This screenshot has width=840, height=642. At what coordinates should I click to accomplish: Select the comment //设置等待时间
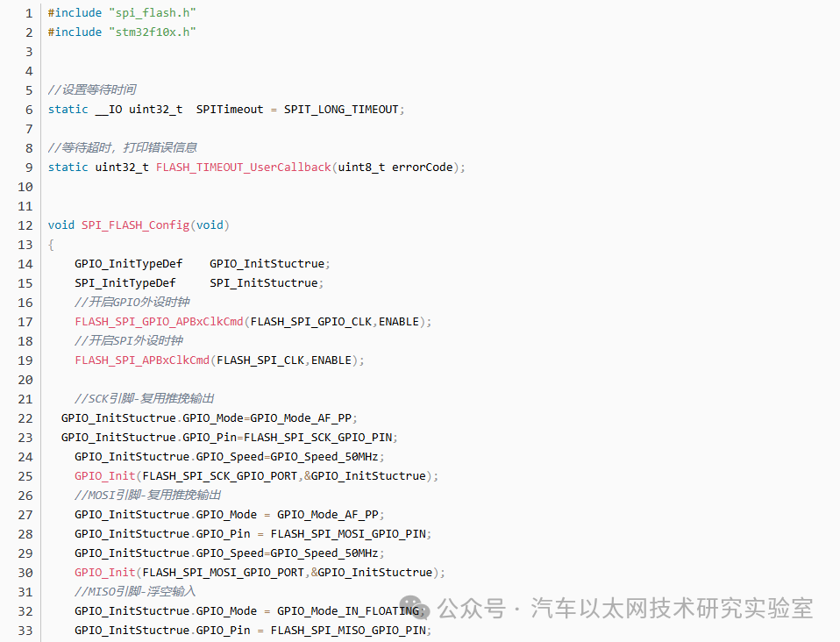[91, 89]
